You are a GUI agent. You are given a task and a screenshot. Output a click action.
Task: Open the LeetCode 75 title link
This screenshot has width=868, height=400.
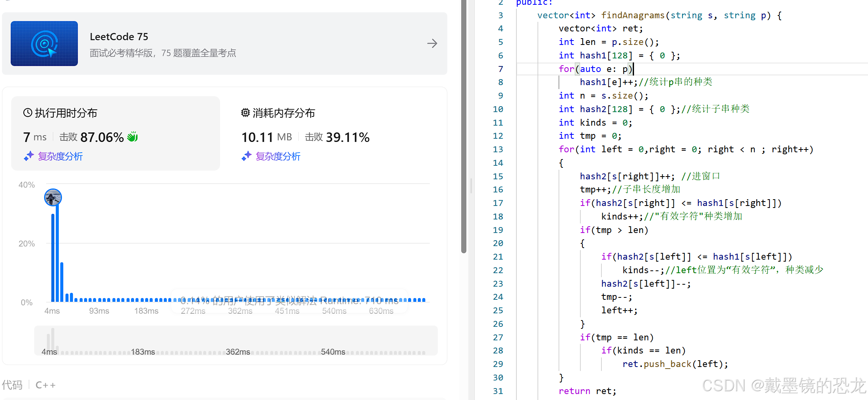pos(119,37)
